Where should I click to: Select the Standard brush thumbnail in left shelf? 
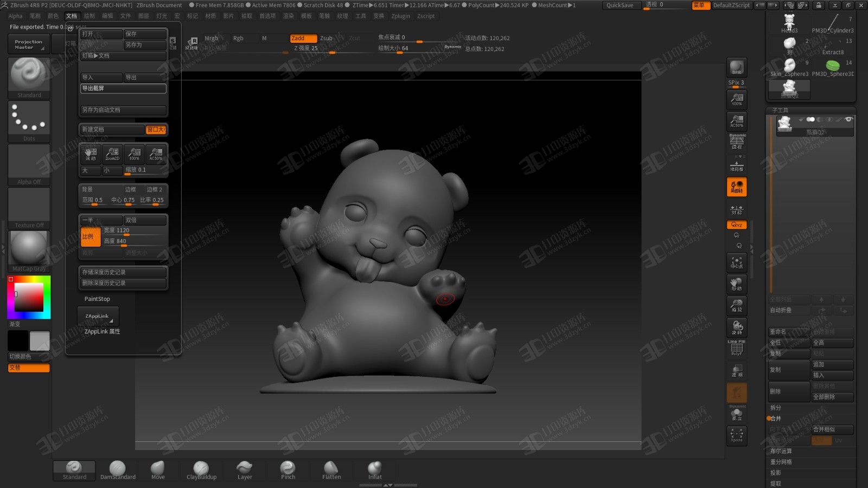click(29, 78)
